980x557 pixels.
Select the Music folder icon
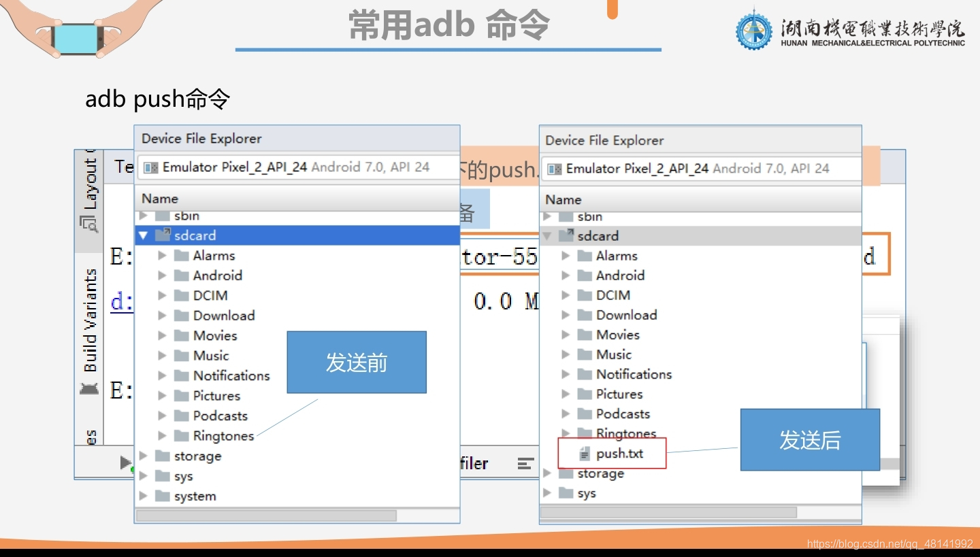coord(180,355)
